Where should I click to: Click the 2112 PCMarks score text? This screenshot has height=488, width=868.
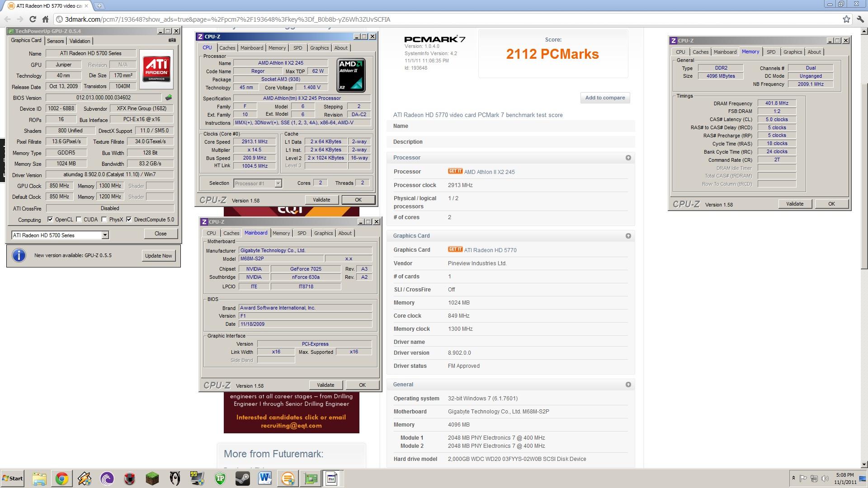pyautogui.click(x=552, y=54)
